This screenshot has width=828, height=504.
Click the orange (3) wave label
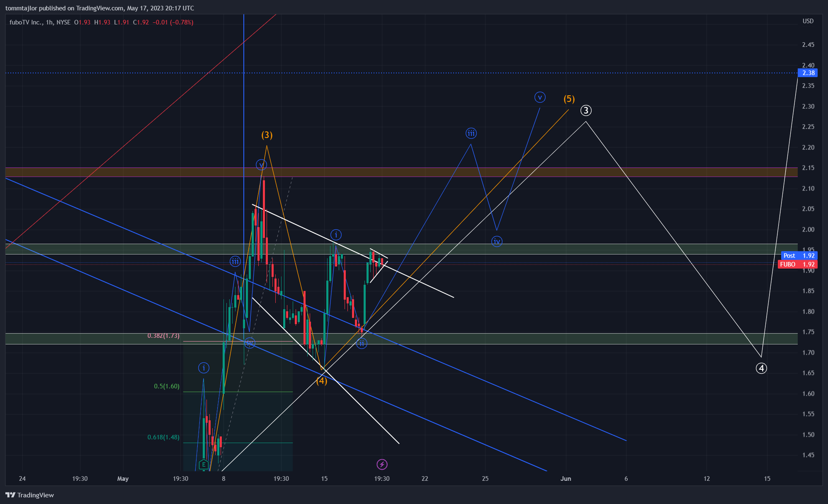[x=267, y=135]
